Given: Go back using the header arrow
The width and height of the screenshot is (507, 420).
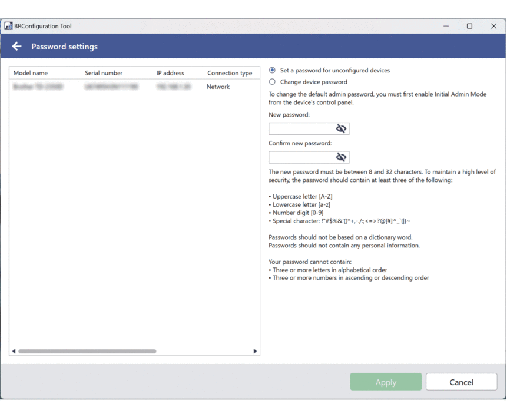Looking at the screenshot, I should [16, 47].
